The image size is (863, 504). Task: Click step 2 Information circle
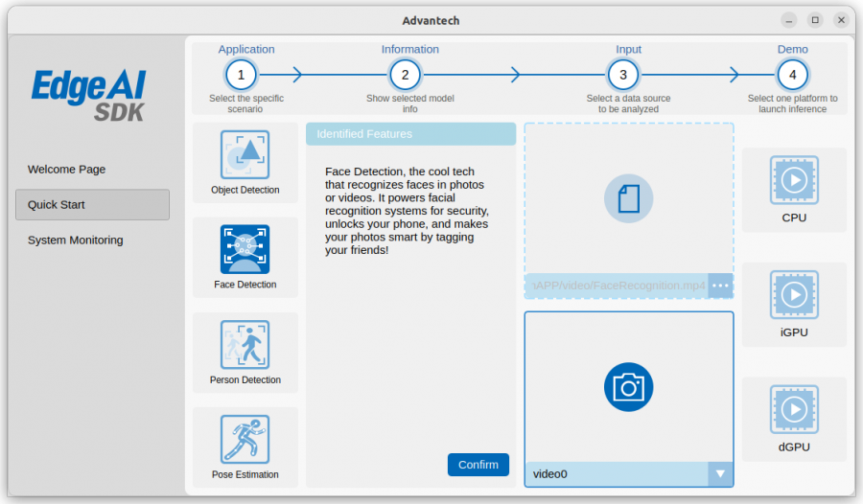click(x=405, y=75)
